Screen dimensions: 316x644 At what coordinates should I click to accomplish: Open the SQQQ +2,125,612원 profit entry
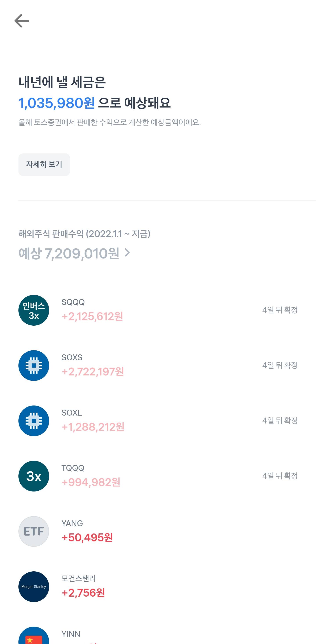pyautogui.click(x=92, y=316)
